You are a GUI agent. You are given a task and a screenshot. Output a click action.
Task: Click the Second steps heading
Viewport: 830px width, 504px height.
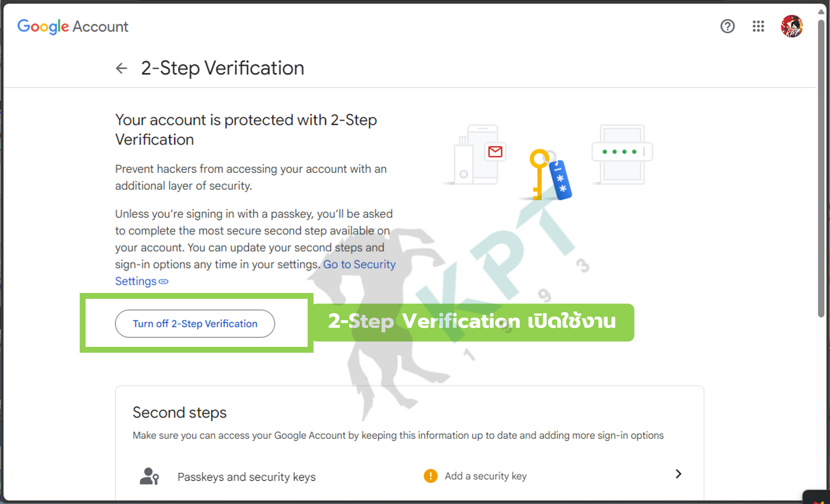coord(180,413)
